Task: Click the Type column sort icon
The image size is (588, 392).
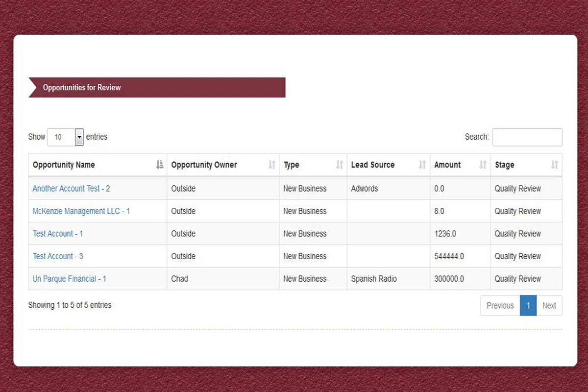Action: [x=339, y=165]
